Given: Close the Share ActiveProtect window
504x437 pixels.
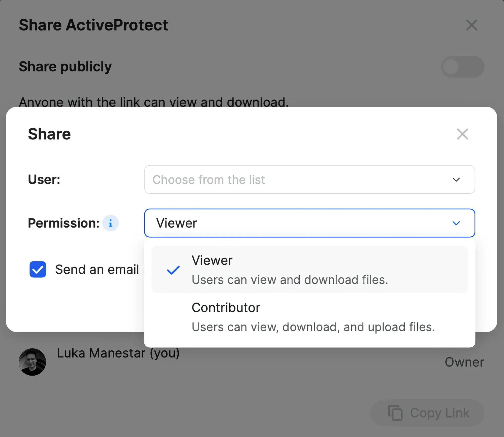Looking at the screenshot, I should pyautogui.click(x=471, y=25).
